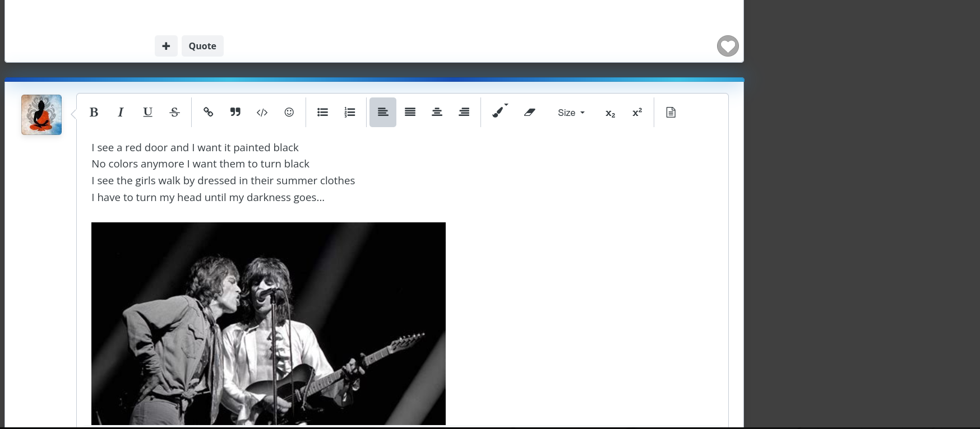
Task: Select the inserted band photo
Action: (x=269, y=323)
